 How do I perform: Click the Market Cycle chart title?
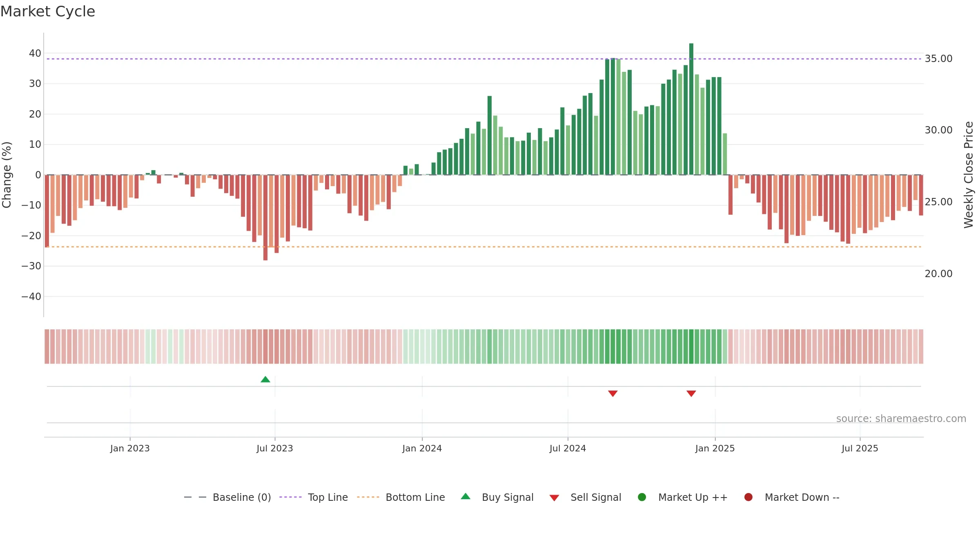pos(47,11)
